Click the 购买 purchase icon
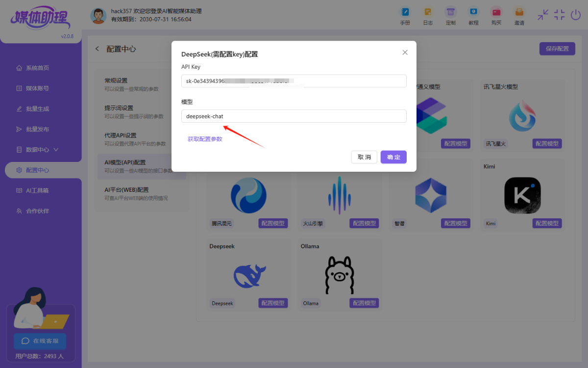This screenshot has width=588, height=368. 496,16
